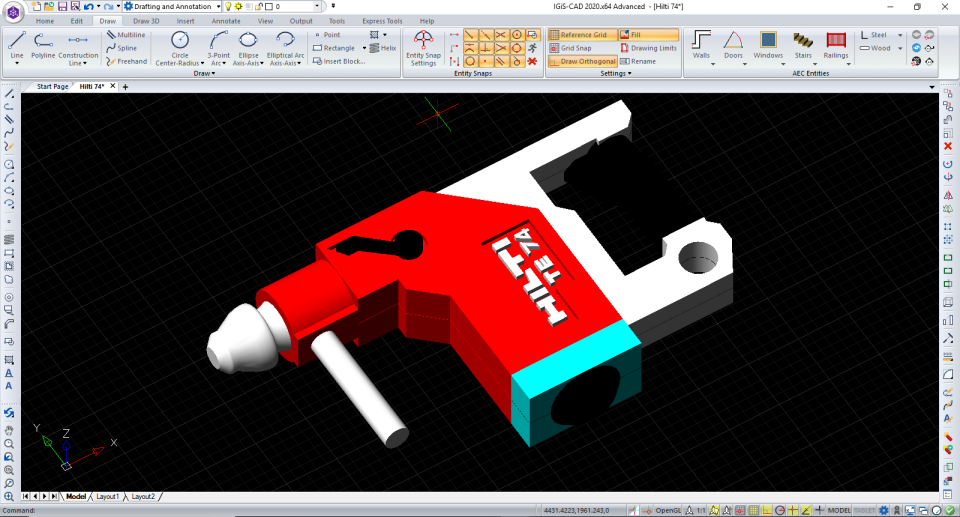Insert Railings AEC entity
This screenshot has width=960, height=517.
pos(836,44)
